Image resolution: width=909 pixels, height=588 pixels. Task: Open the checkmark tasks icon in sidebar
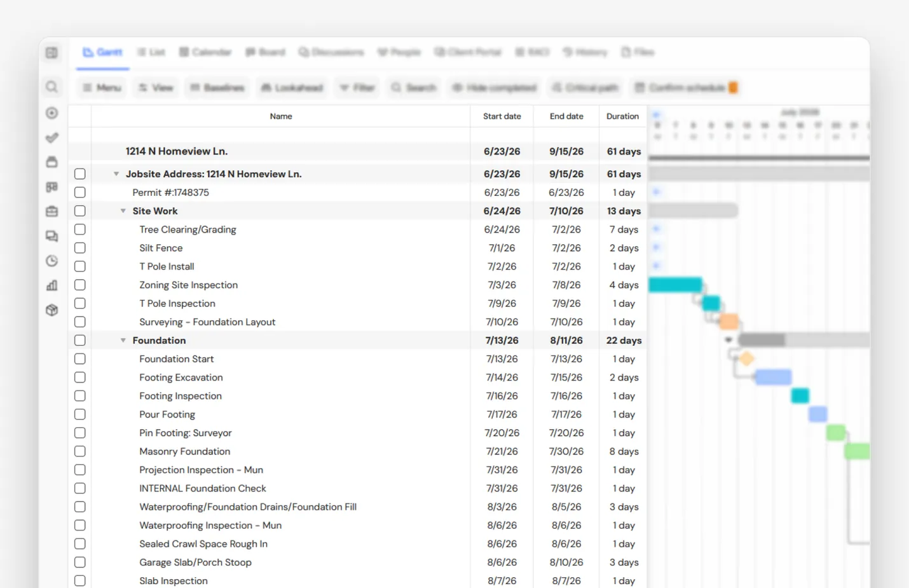tap(52, 137)
